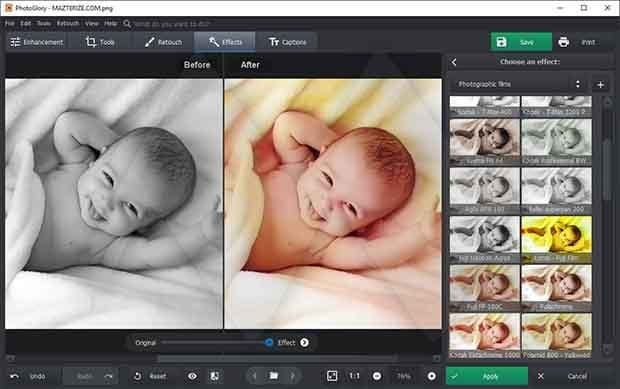The image size is (620, 389).
Task: Click the Cancel button
Action: [x=577, y=376]
